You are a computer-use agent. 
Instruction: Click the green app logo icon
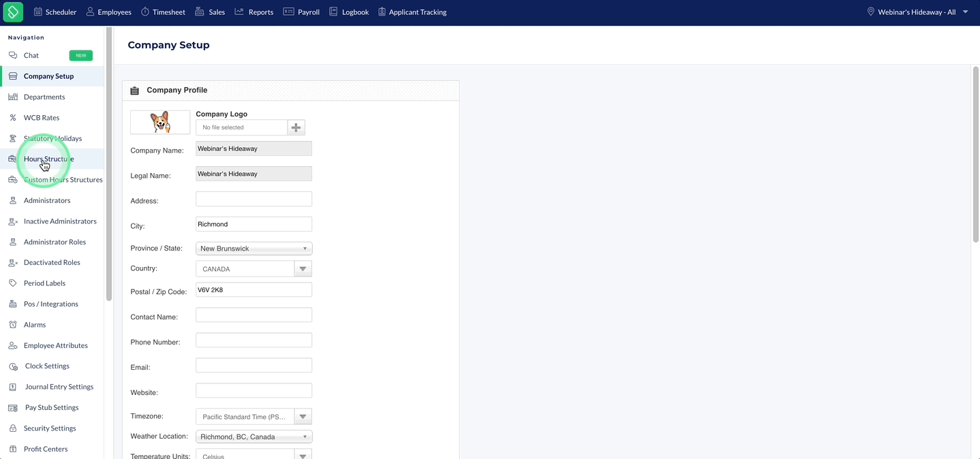[13, 12]
